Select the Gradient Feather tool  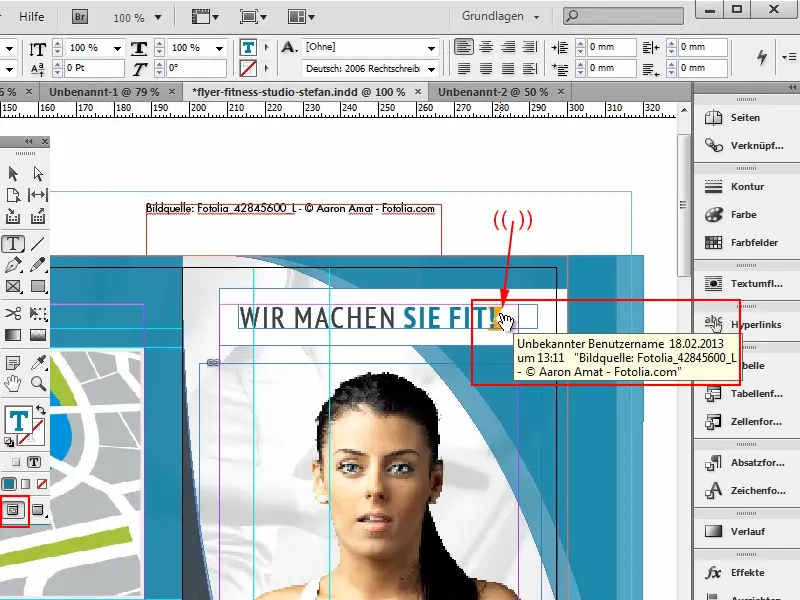pos(38,335)
